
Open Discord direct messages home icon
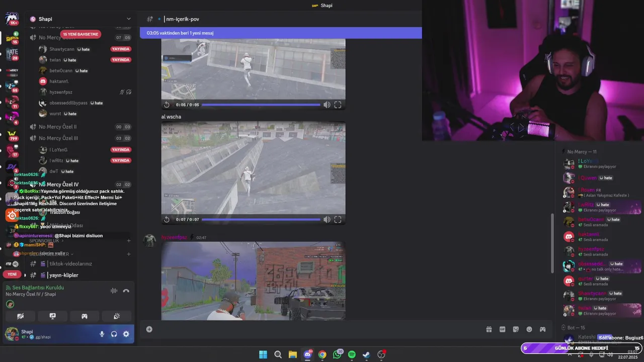click(x=12, y=19)
